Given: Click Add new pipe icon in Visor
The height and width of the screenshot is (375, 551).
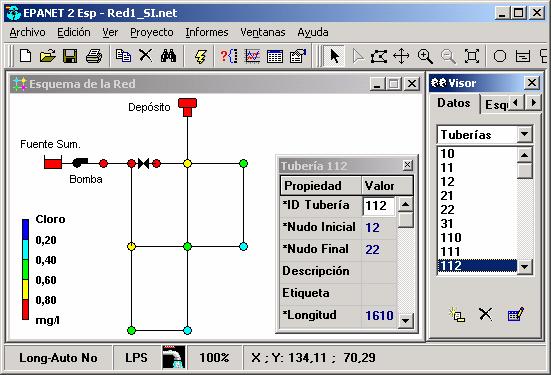Looking at the screenshot, I should point(457,314).
